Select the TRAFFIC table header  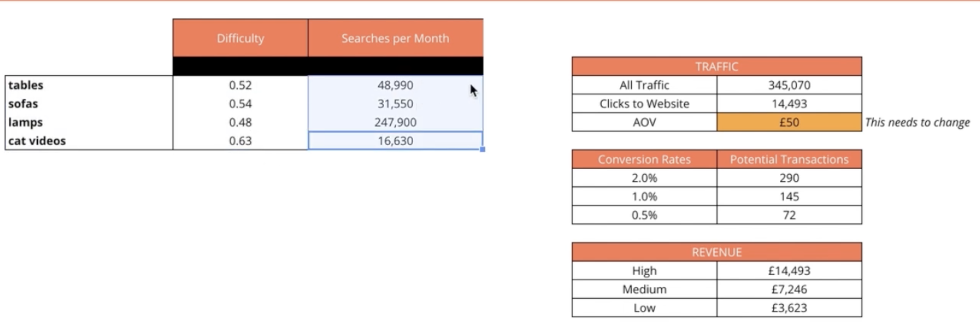click(x=716, y=67)
